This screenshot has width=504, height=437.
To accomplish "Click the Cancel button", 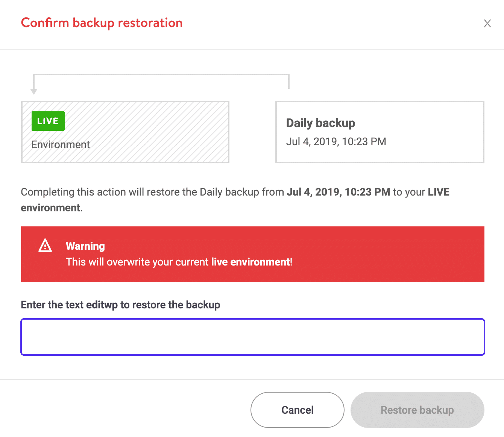I will click(297, 410).
